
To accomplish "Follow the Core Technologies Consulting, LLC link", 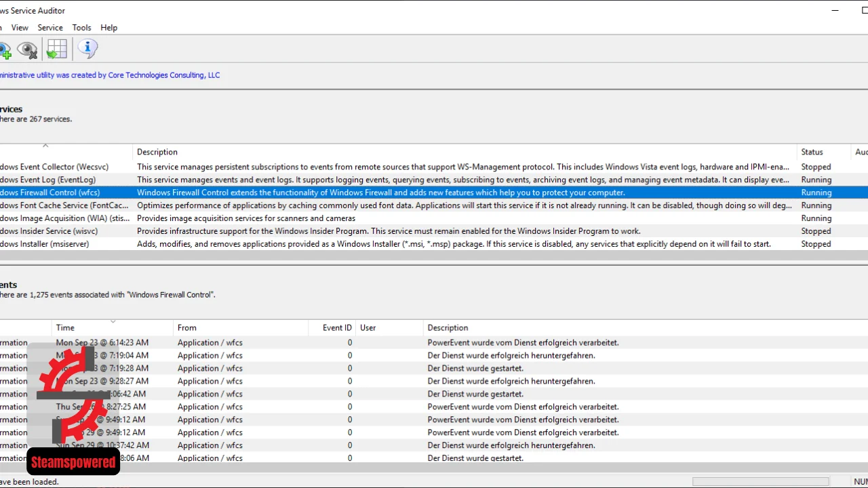I will tap(164, 75).
